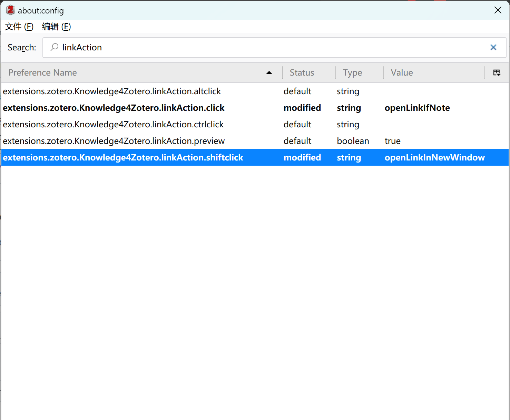Clear the search field with X icon

(x=493, y=48)
